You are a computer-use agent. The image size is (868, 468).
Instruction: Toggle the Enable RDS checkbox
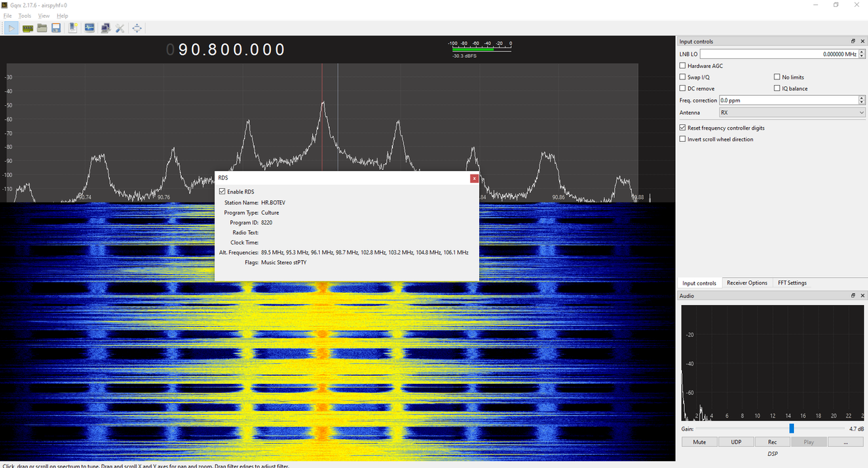pos(222,192)
